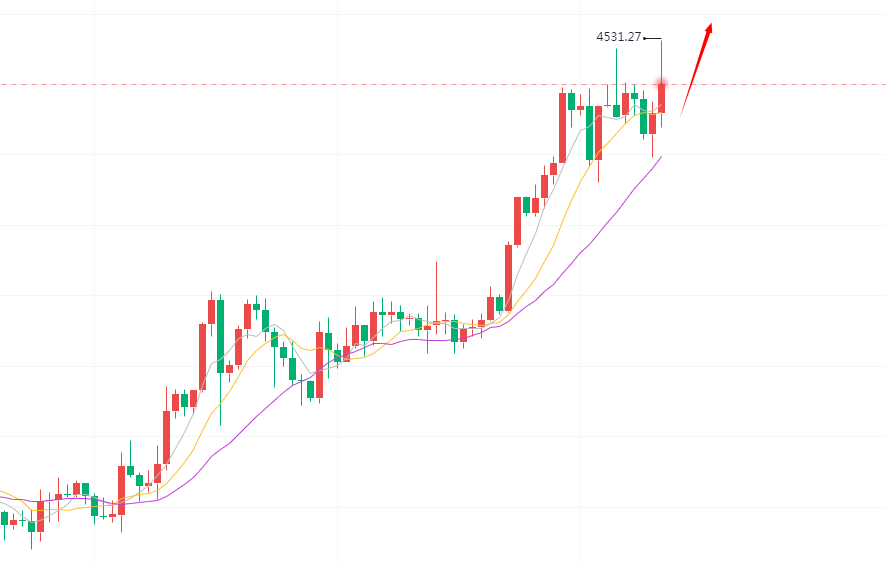The image size is (886, 562).
Task: Click the green candle just before the last candle
Action: [x=644, y=116]
